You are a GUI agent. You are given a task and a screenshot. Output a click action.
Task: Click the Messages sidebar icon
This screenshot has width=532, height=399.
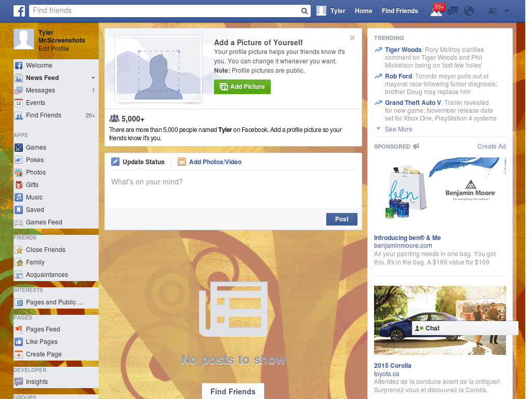point(19,90)
